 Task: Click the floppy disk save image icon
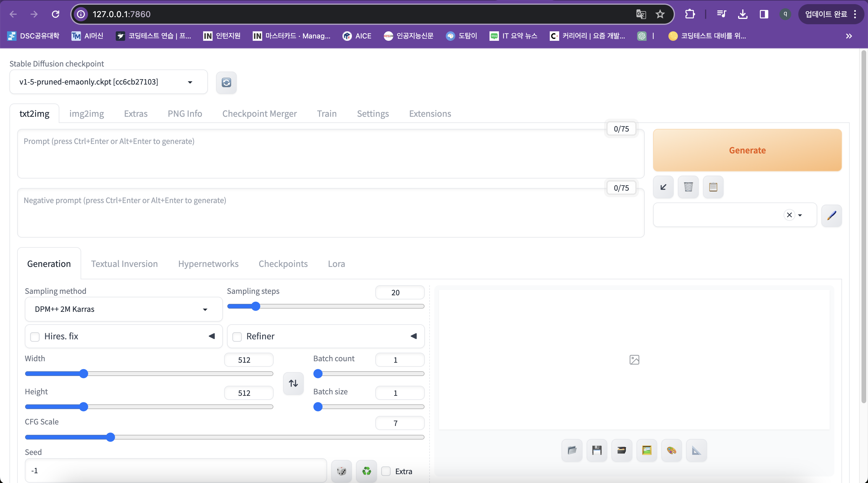point(597,450)
